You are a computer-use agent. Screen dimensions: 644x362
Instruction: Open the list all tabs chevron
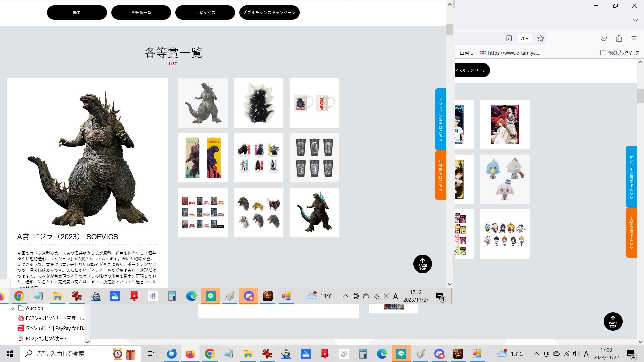(635, 20)
